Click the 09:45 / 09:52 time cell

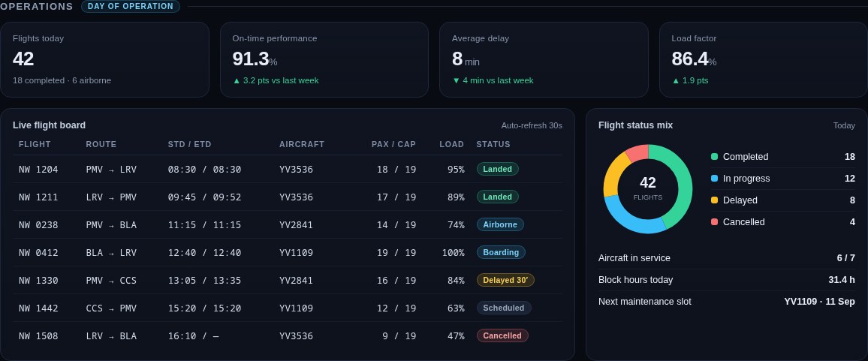tap(205, 197)
